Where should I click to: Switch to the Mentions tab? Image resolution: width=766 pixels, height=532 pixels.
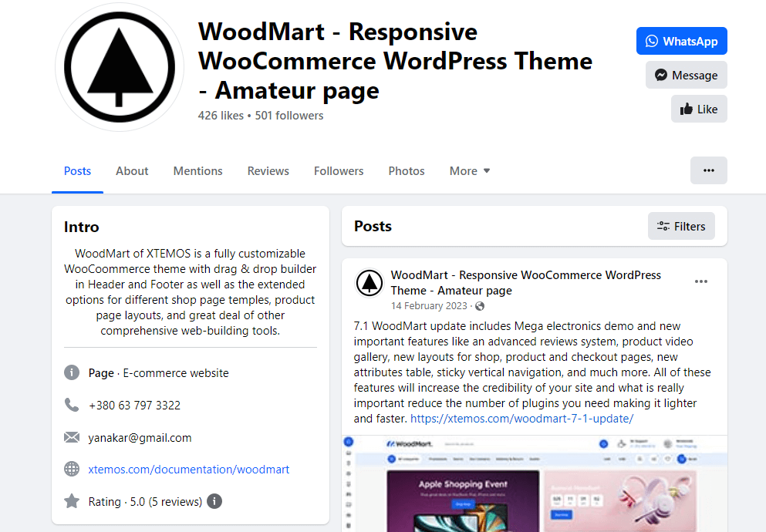point(197,171)
